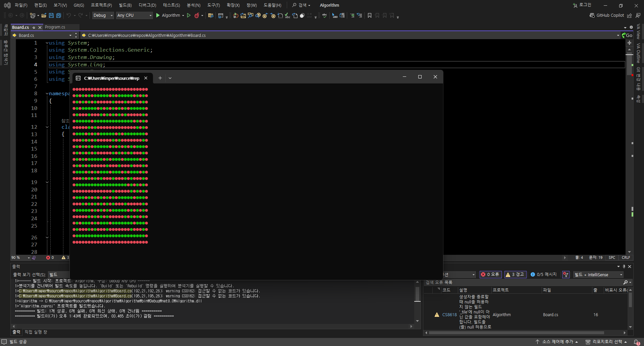Click the CRLF line ending indicator
Screen dimensions: 644x346
coord(626,258)
